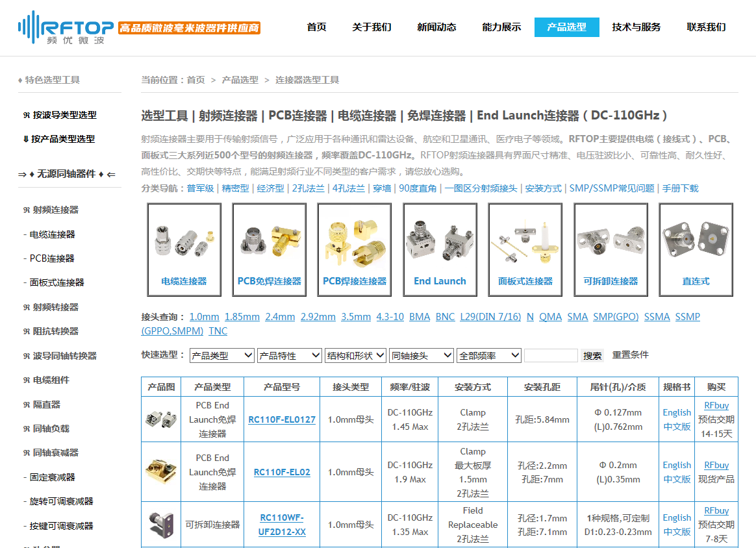Click the SMA connector query link
This screenshot has width=756, height=548.
coord(577,317)
